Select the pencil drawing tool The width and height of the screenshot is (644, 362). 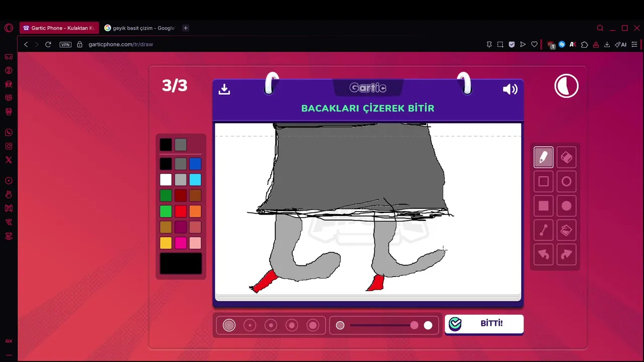(x=543, y=157)
